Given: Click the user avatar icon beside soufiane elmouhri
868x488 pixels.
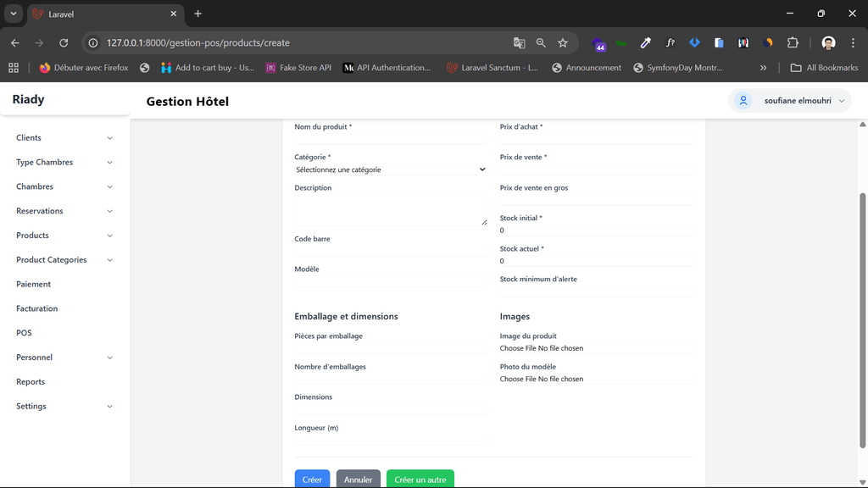Looking at the screenshot, I should (x=743, y=101).
